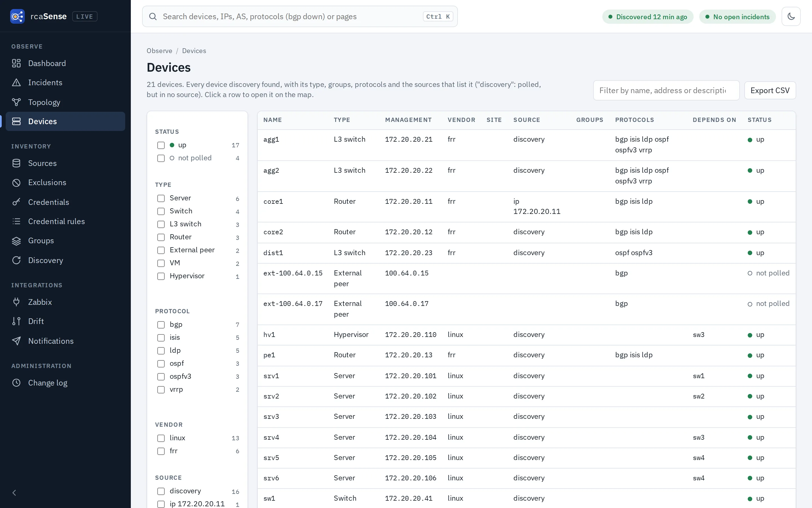Screen dimensions: 812x508
Task: Click management IP 172.20.20.110 of hv1
Action: tap(410, 335)
